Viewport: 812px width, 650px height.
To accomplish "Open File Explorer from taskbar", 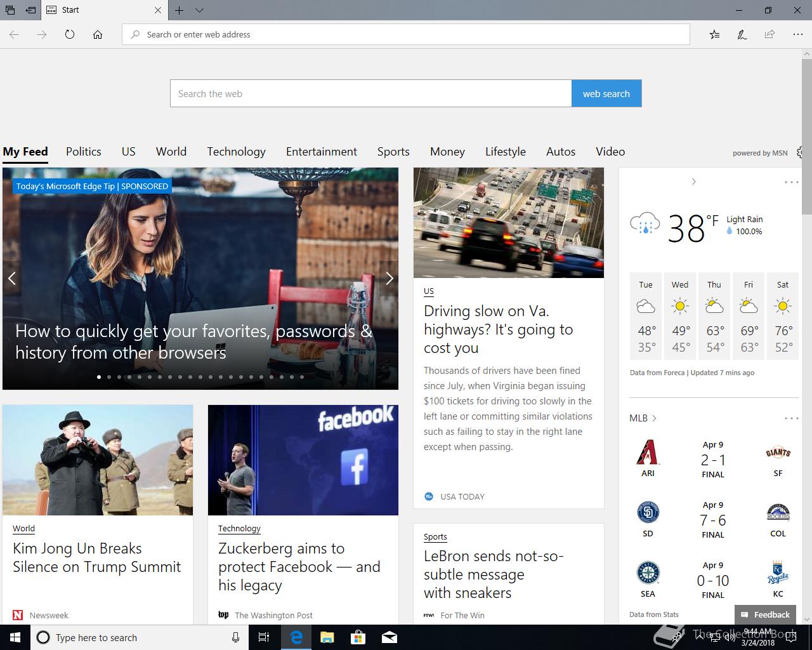I will pyautogui.click(x=327, y=637).
